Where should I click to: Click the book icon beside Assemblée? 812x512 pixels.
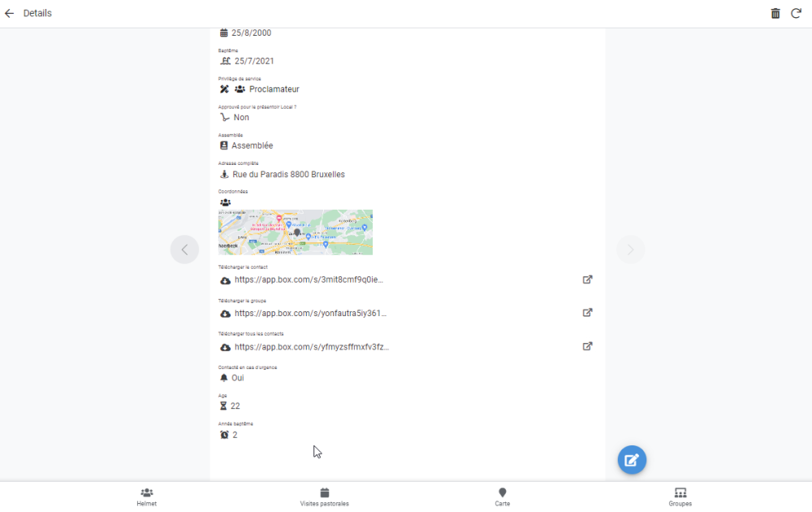coord(223,145)
